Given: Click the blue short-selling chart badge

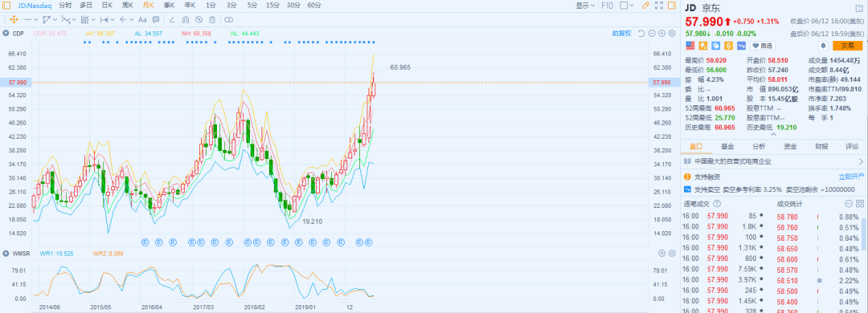Looking at the screenshot, I should (741, 46).
